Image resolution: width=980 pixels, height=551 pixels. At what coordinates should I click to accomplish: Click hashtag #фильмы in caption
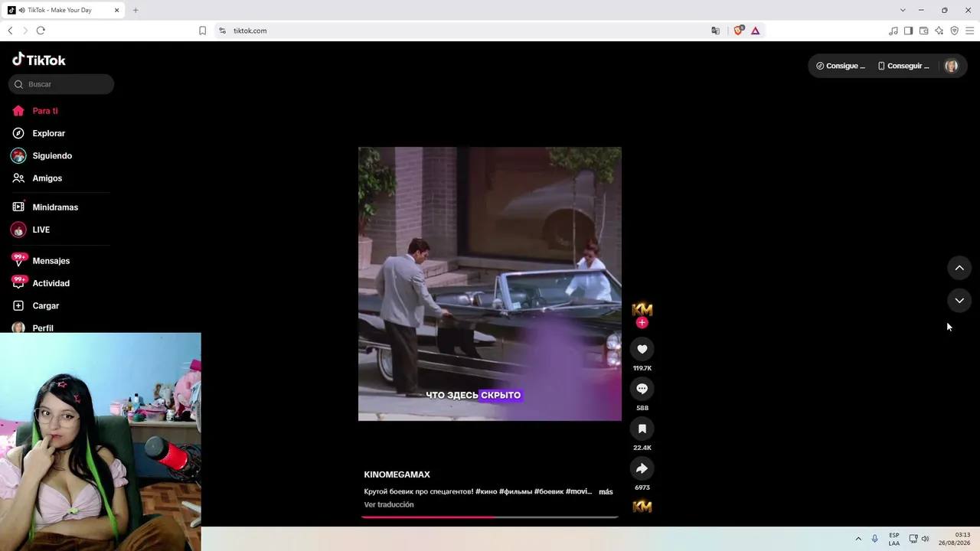coord(515,491)
